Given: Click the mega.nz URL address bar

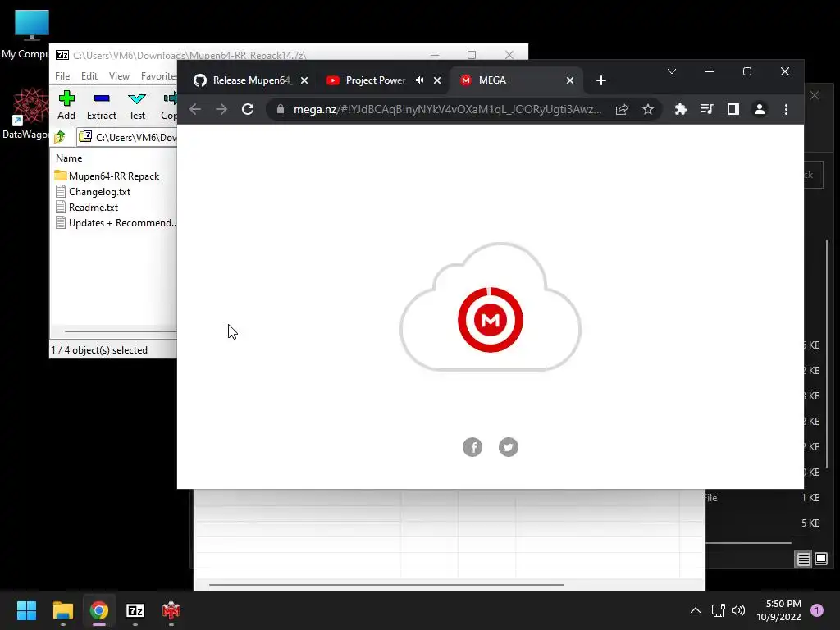Looking at the screenshot, I should point(447,109).
